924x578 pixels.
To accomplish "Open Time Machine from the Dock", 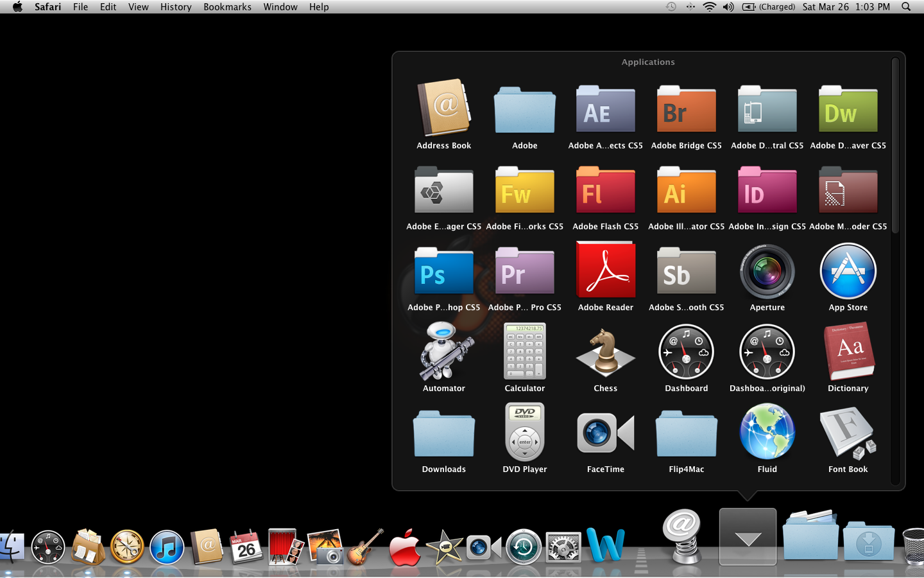I will [x=524, y=547].
